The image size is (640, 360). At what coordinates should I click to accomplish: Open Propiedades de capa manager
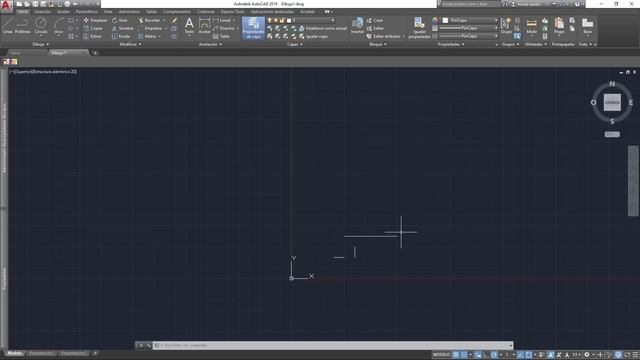coord(253,28)
